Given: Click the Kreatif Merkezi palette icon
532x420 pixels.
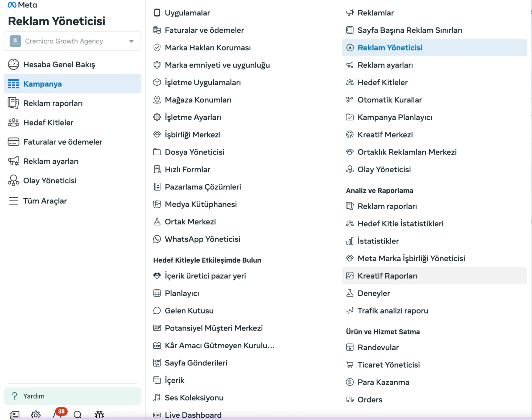Looking at the screenshot, I should tap(350, 135).
